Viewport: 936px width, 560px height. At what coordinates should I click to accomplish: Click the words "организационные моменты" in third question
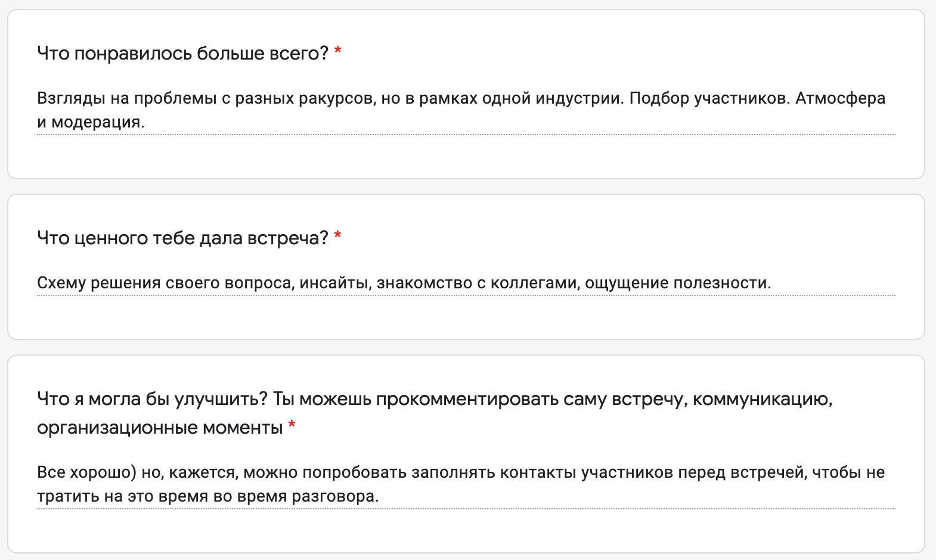point(160,428)
